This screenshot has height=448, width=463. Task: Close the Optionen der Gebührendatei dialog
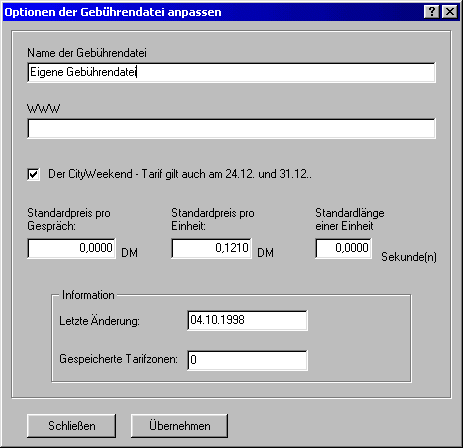[x=449, y=12]
